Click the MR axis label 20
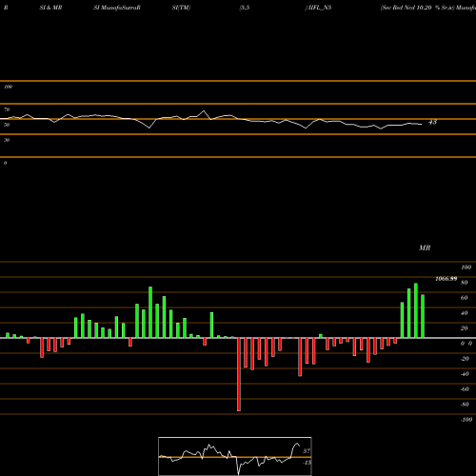The width and height of the screenshot is (476, 476). click(465, 328)
